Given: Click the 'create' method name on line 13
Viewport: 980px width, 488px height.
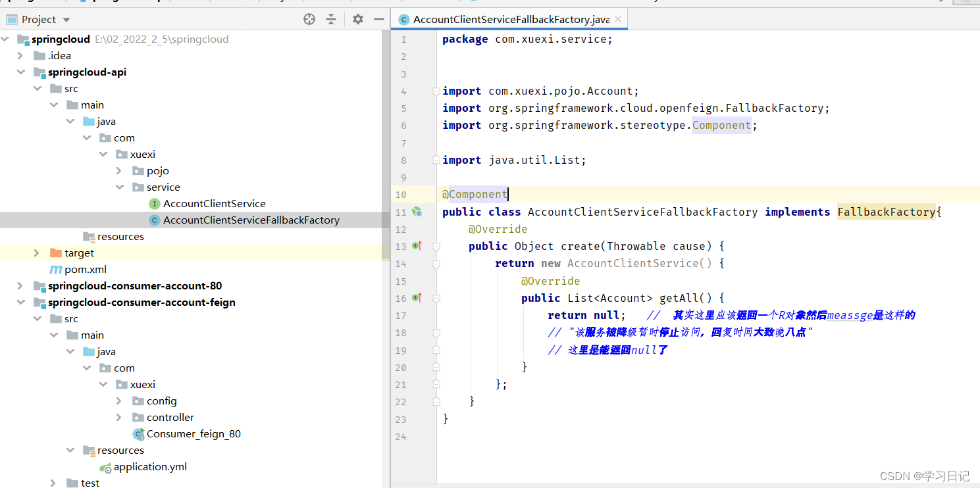Looking at the screenshot, I should point(580,246).
